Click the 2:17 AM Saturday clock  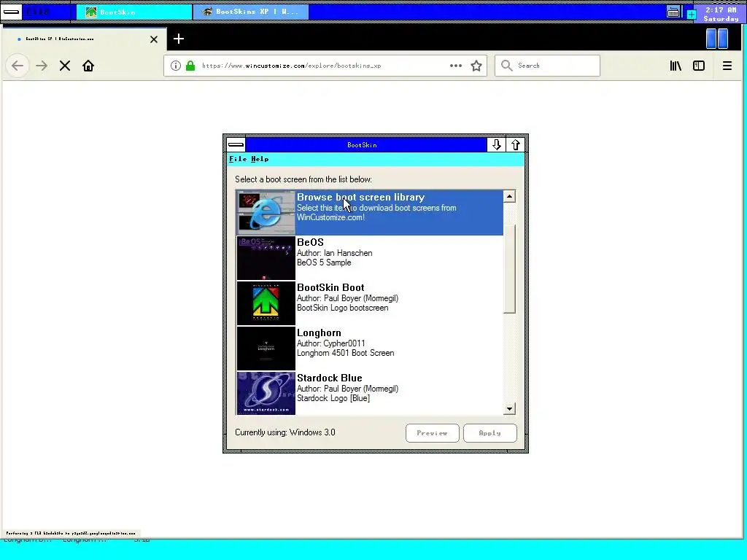click(x=720, y=14)
